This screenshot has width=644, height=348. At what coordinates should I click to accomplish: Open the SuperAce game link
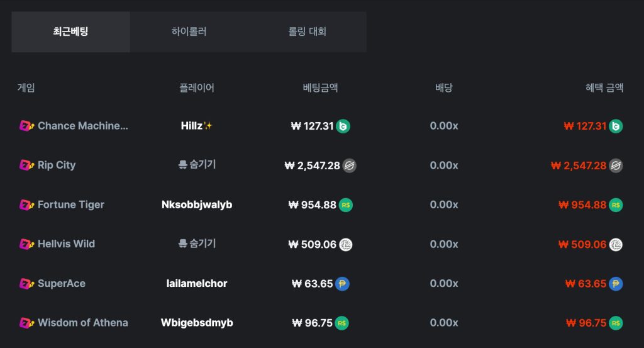(x=62, y=283)
